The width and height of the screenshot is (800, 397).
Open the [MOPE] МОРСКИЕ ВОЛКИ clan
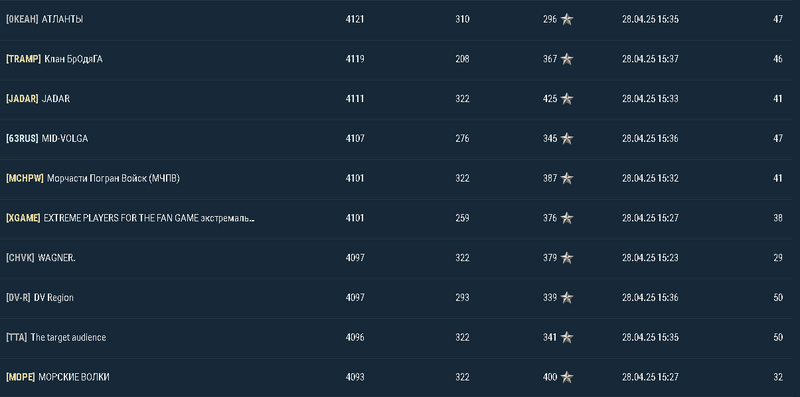[x=58, y=378]
